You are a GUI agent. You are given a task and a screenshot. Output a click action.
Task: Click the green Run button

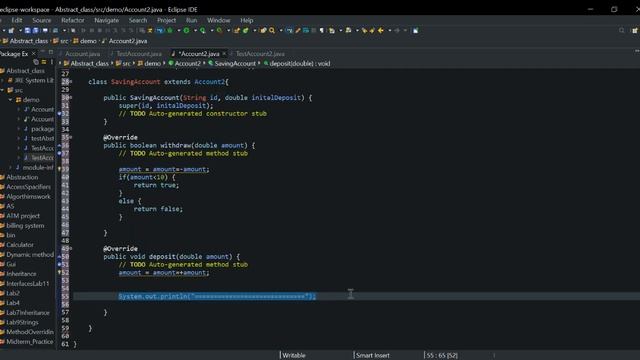[187, 31]
